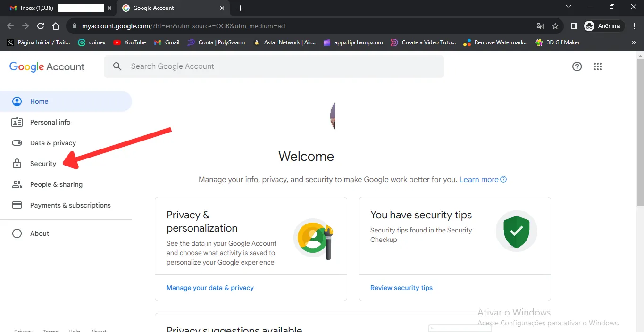
Task: Click the Learn more link
Action: pos(483,180)
